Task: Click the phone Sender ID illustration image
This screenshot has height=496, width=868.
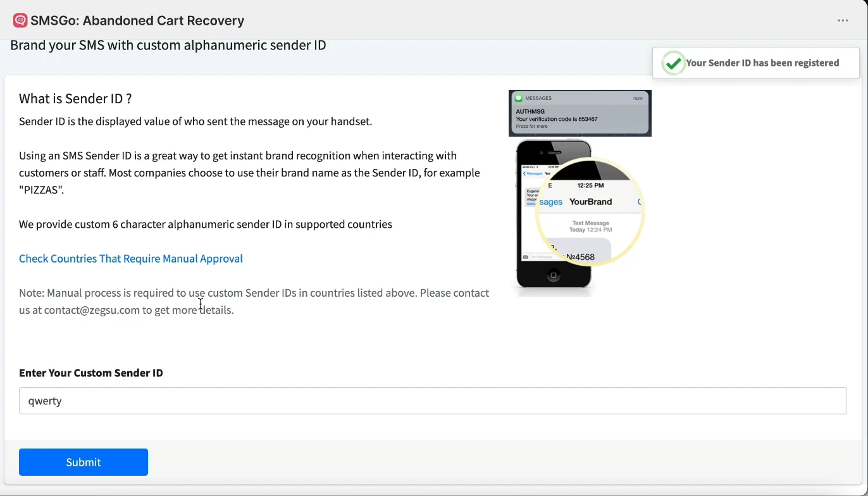Action: coord(580,217)
